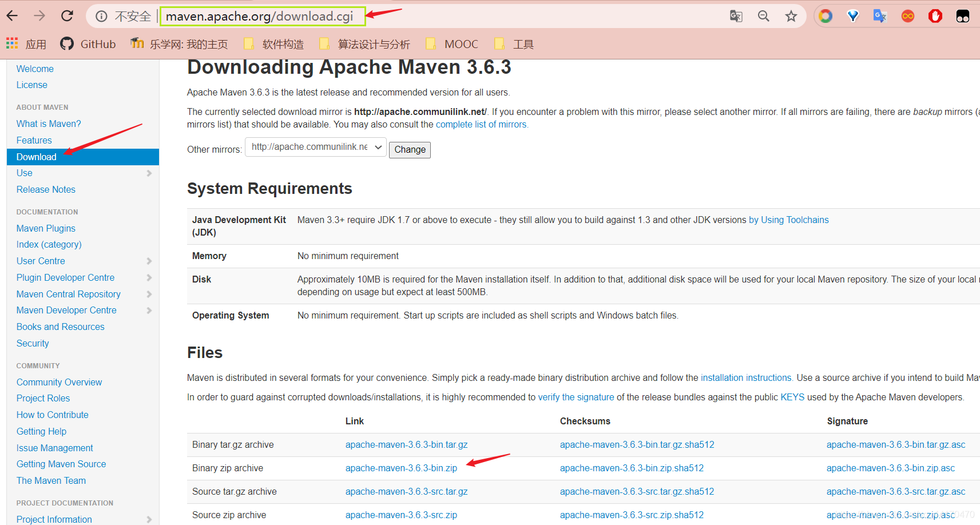Open the translate page icon in address bar

pos(736,16)
